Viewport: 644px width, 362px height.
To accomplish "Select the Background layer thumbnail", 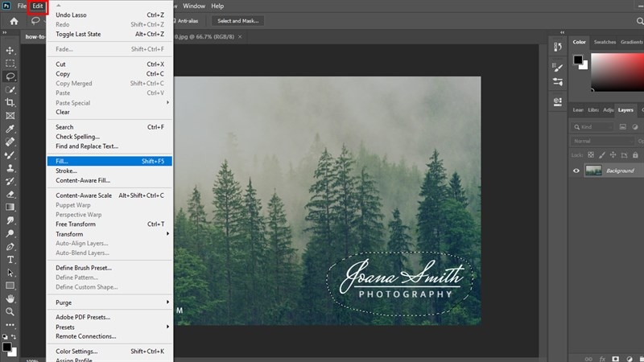I will point(594,171).
